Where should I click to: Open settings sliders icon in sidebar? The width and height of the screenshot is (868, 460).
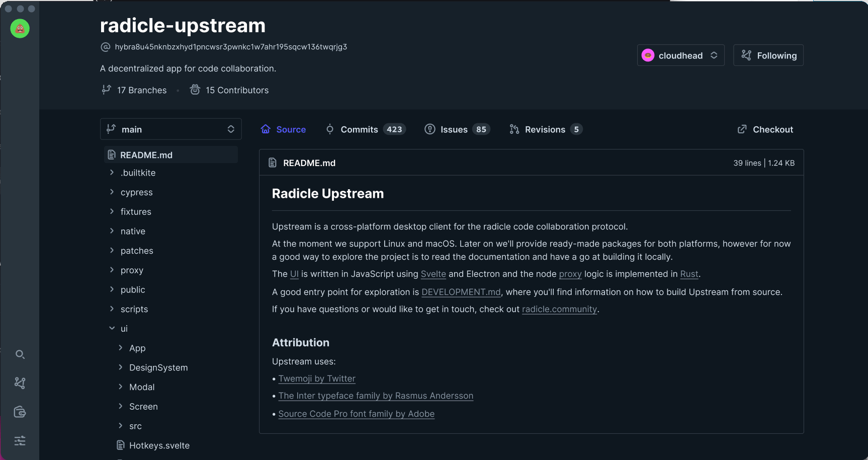click(20, 441)
